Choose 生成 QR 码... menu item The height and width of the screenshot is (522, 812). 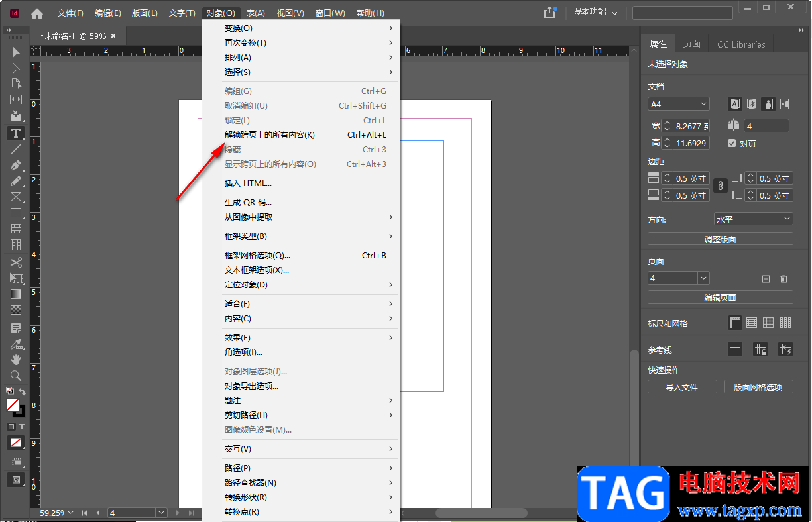[x=301, y=203]
